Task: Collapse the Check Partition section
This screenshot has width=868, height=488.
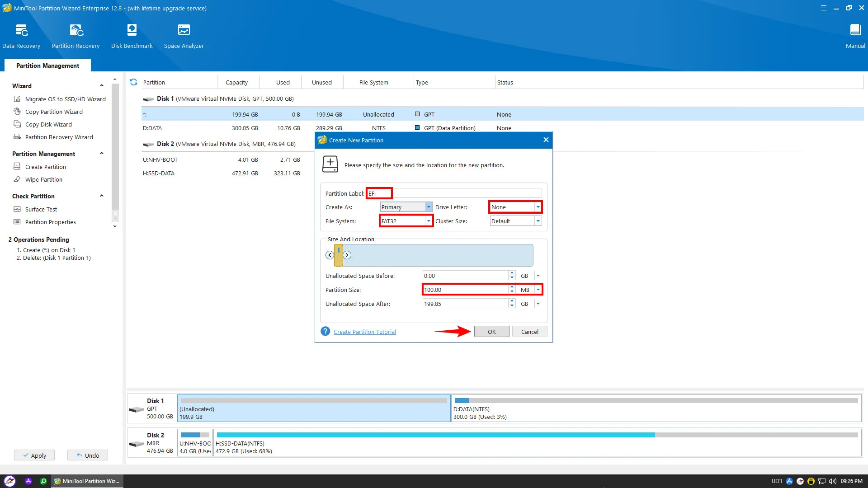Action: click(102, 196)
